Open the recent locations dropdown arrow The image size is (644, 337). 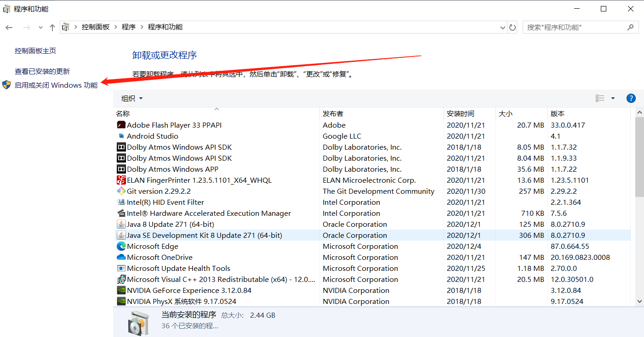pos(40,28)
